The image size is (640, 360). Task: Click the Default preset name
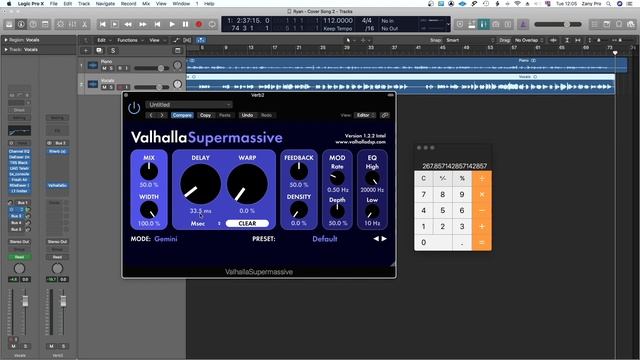coord(325,239)
